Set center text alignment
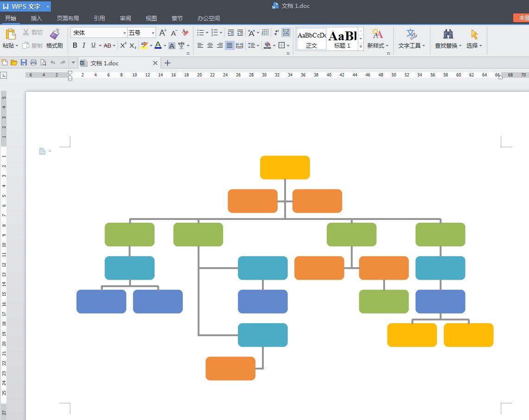This screenshot has height=420, width=529. coord(210,45)
